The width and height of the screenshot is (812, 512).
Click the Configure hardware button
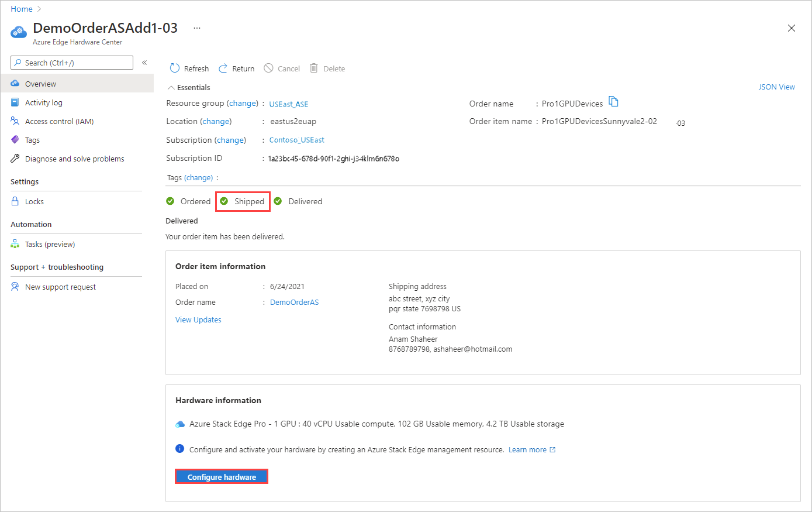(x=222, y=477)
